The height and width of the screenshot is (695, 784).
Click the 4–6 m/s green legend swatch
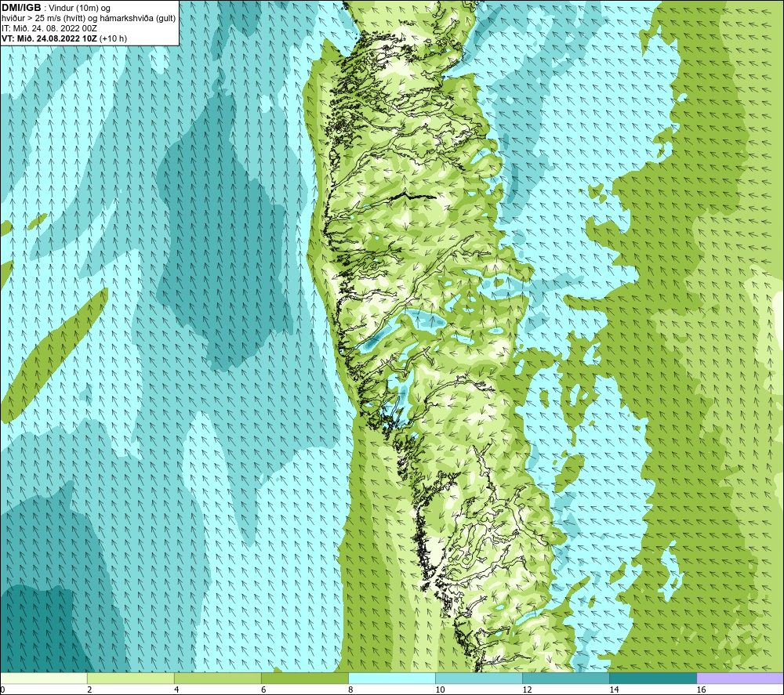(217, 678)
